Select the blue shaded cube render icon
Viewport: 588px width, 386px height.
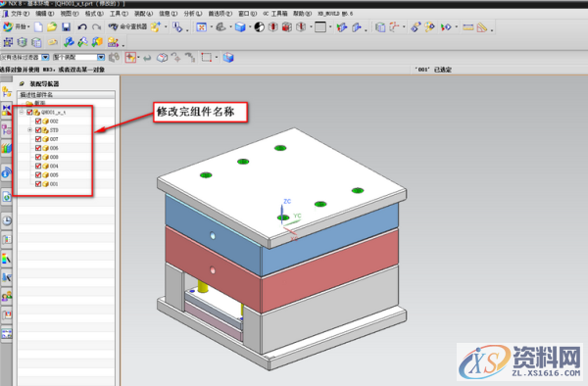[x=240, y=27]
